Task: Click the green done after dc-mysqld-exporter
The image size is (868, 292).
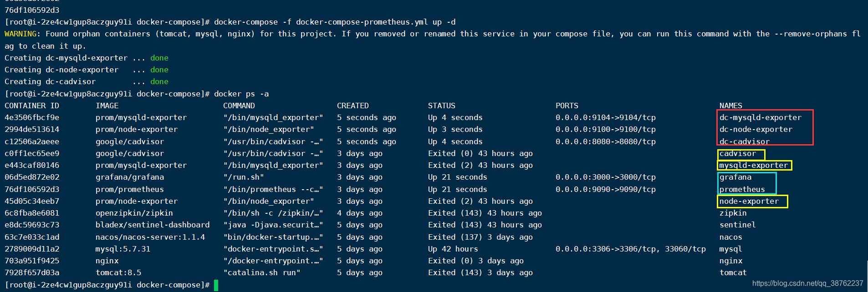Action: [159, 58]
